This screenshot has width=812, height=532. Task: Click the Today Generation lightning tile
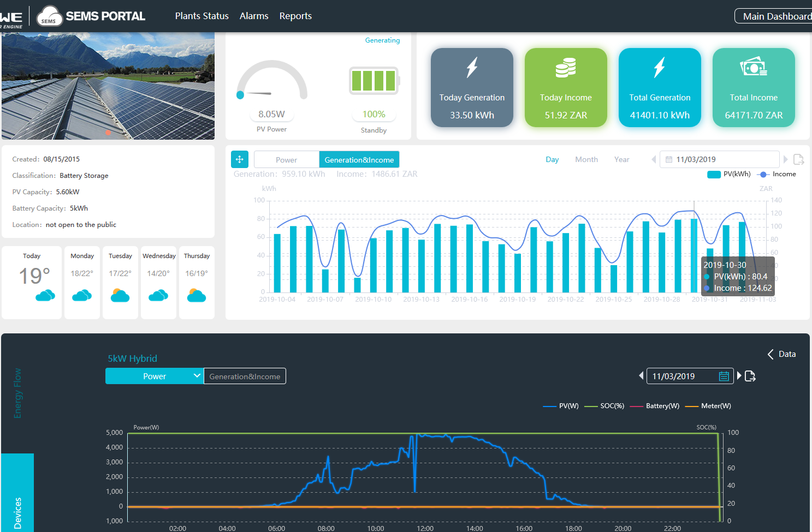pos(472,87)
